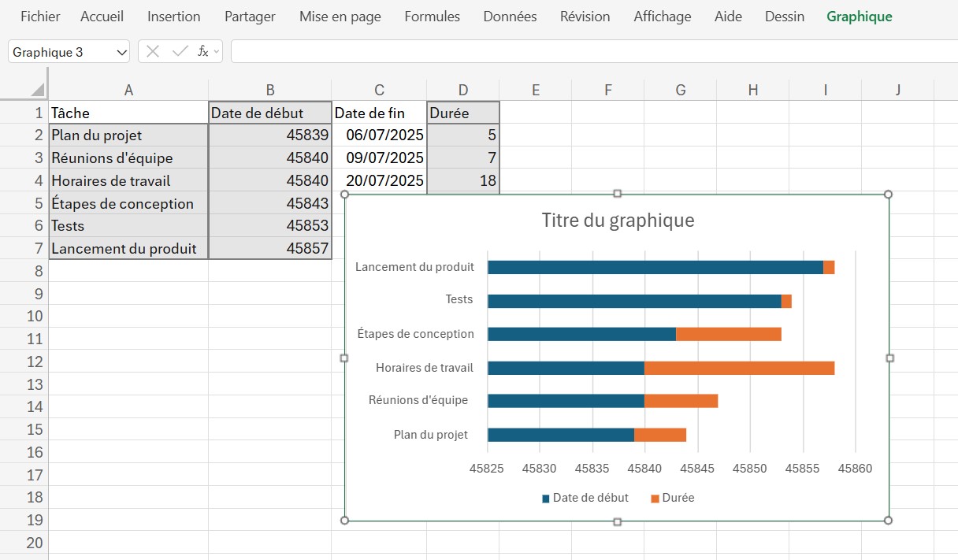
Task: Click the Date de début header cell
Action: (x=270, y=113)
